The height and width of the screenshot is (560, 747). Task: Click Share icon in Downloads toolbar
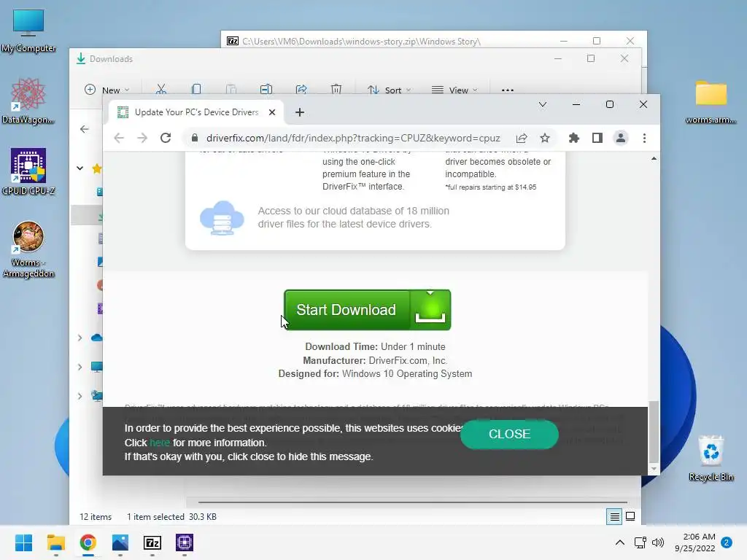tap(301, 90)
